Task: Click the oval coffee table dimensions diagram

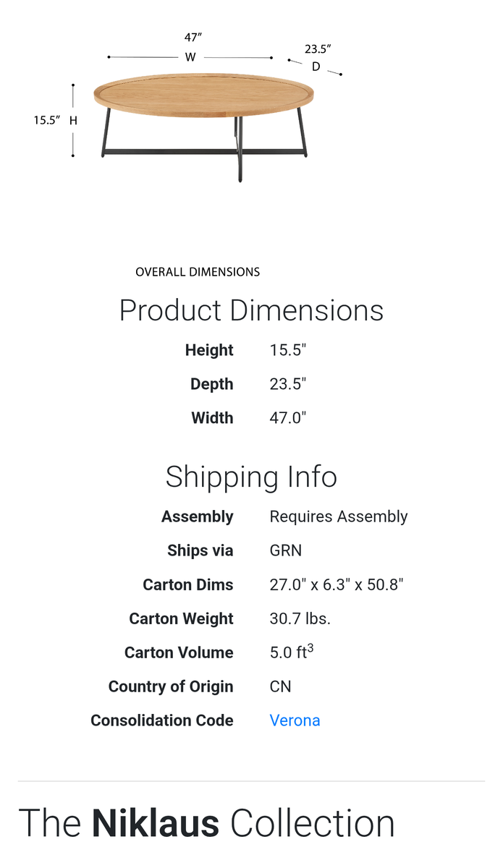Action: tap(204, 119)
